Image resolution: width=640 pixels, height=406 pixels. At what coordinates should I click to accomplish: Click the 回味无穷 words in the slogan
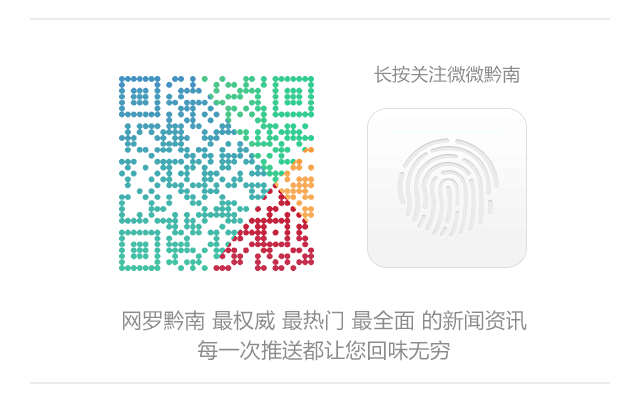tap(408, 351)
